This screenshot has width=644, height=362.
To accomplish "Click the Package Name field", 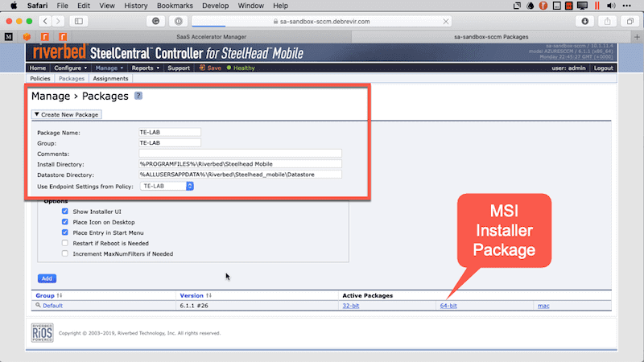I will [170, 132].
